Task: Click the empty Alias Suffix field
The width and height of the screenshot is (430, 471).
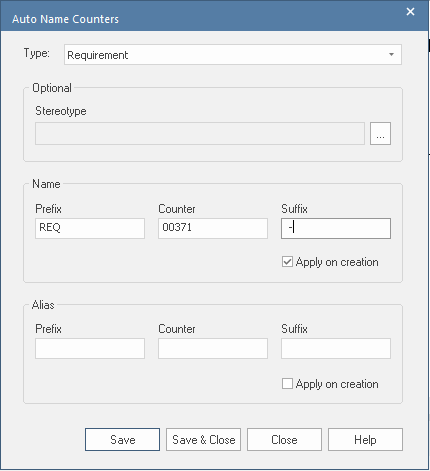Action: (336, 348)
